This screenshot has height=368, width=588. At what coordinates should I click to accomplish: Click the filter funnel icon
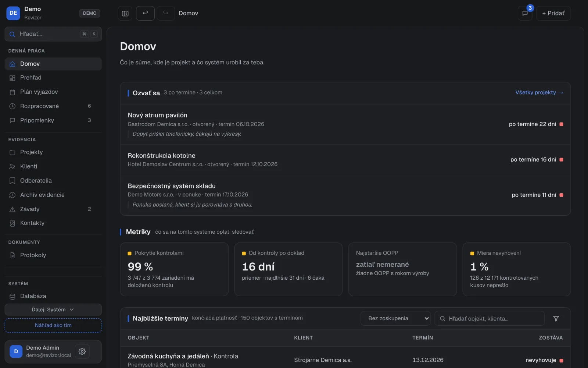[x=556, y=319]
